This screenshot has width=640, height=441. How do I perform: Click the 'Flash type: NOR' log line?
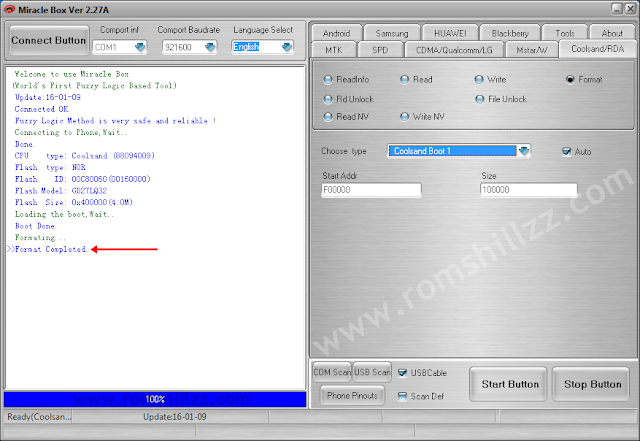50,167
